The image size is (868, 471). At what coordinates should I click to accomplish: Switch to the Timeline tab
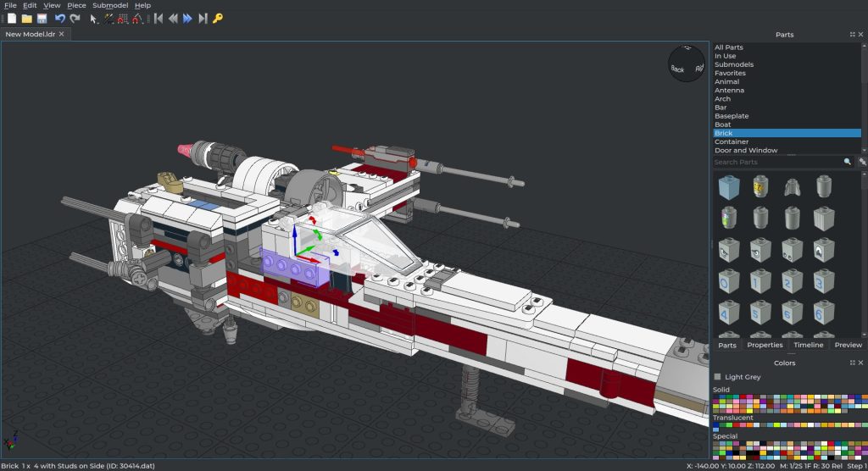pos(808,345)
